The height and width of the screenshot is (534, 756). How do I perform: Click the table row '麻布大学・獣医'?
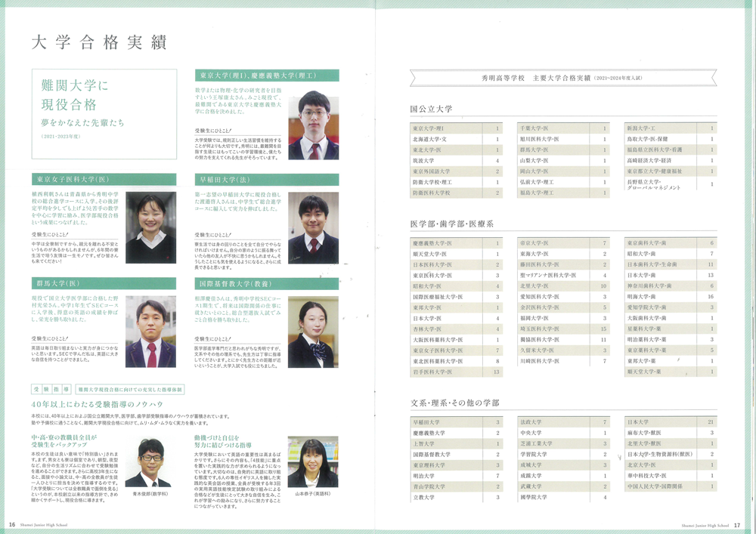671,433
